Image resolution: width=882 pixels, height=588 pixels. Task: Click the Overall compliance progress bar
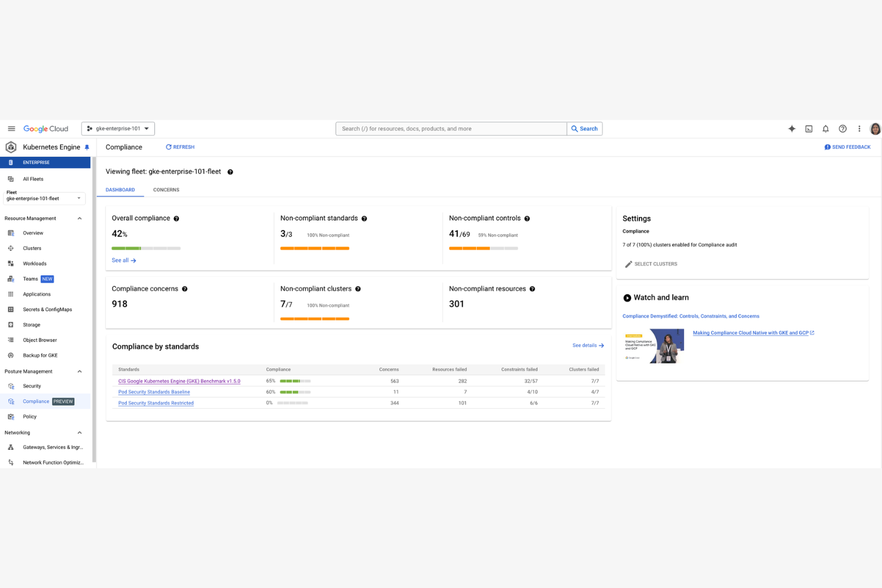pyautogui.click(x=146, y=248)
